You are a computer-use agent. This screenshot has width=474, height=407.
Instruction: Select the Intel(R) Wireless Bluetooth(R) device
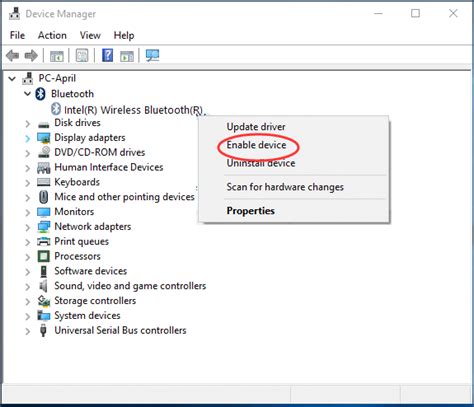point(133,110)
